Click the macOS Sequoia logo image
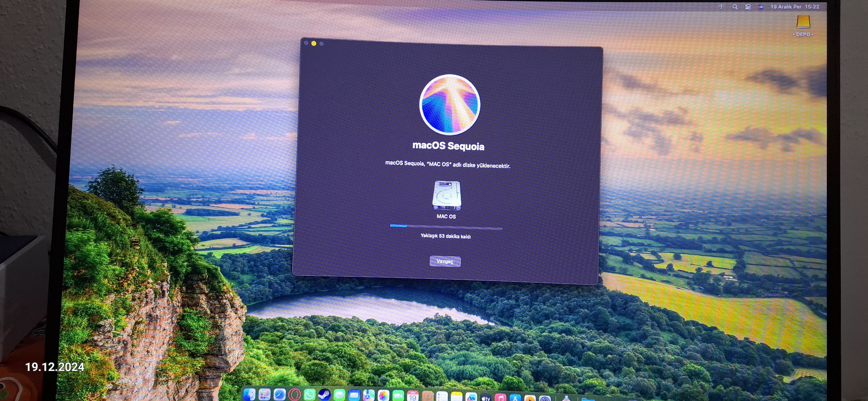Screen dimensions: 868x401 [x=450, y=105]
